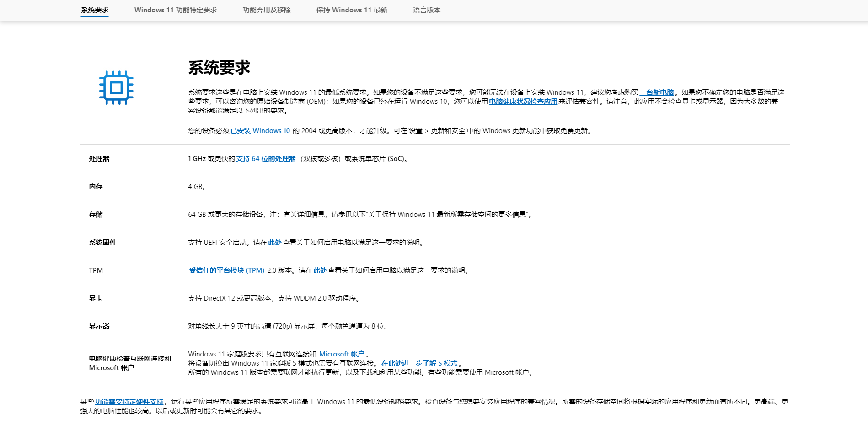Select the 系统要求 tab

95,10
